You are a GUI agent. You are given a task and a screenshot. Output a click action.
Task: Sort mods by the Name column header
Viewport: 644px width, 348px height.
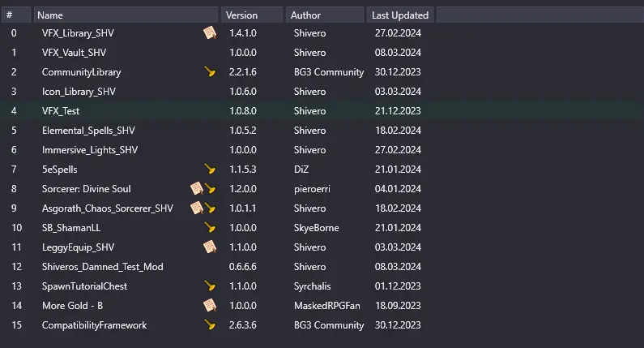(x=126, y=15)
